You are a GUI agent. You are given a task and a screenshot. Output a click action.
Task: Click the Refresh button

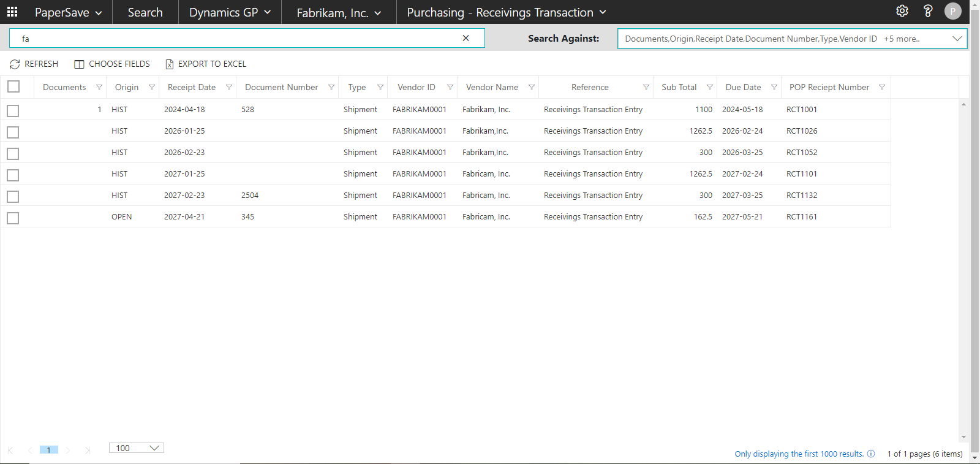click(x=34, y=64)
